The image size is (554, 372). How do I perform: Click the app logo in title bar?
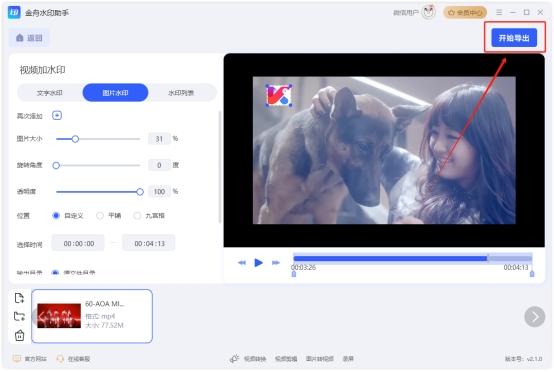(14, 13)
